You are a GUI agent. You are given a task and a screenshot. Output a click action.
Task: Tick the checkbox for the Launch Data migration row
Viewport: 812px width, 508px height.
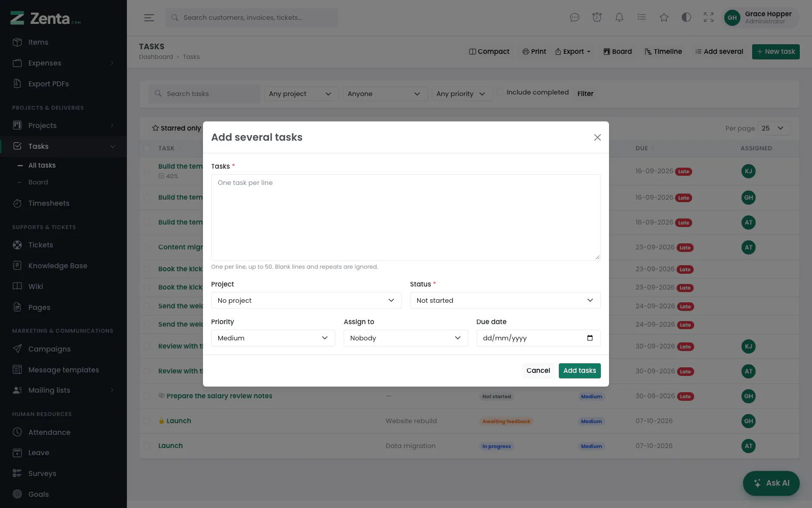point(147,446)
